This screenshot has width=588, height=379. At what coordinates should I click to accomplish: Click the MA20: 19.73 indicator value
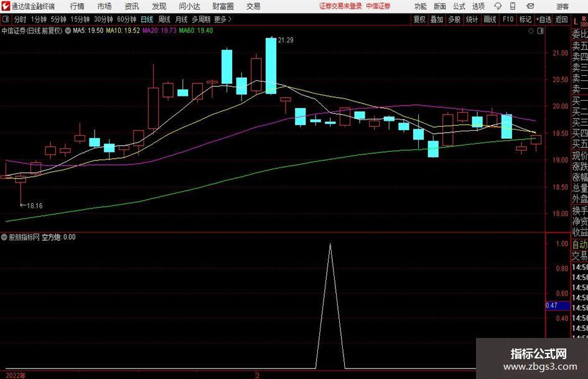pos(159,30)
